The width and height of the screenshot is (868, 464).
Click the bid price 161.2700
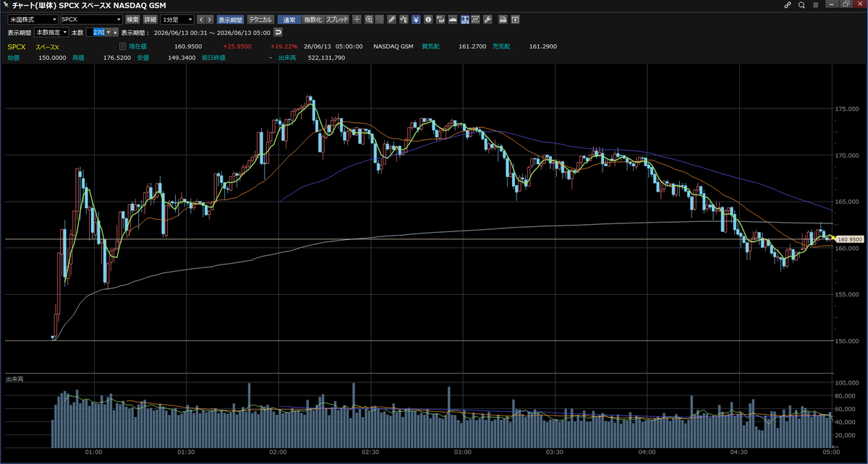pyautogui.click(x=472, y=46)
